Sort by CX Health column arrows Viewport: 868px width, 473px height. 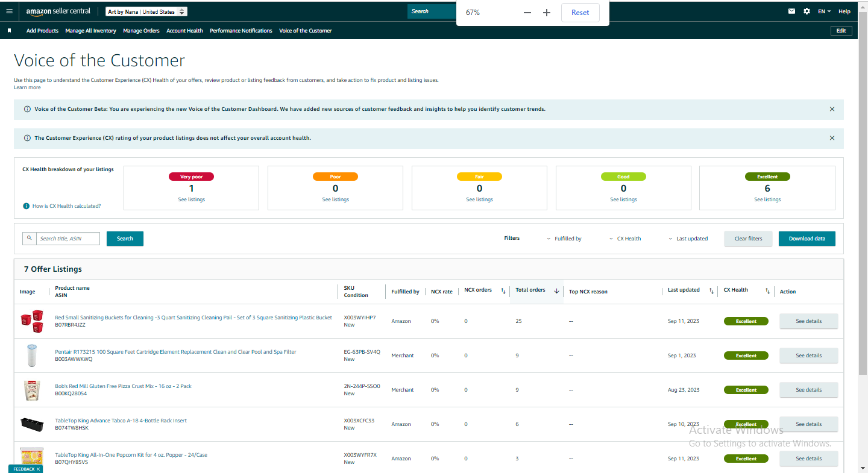[767, 291]
